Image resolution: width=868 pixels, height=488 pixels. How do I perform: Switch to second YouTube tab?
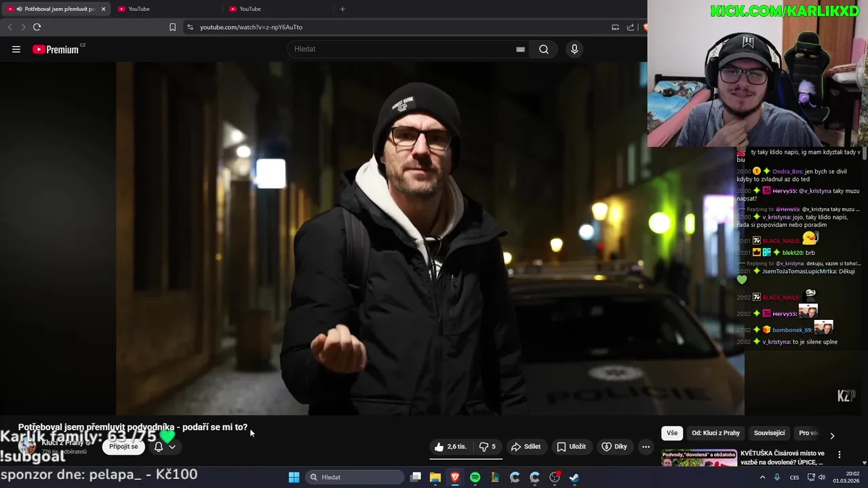click(166, 9)
